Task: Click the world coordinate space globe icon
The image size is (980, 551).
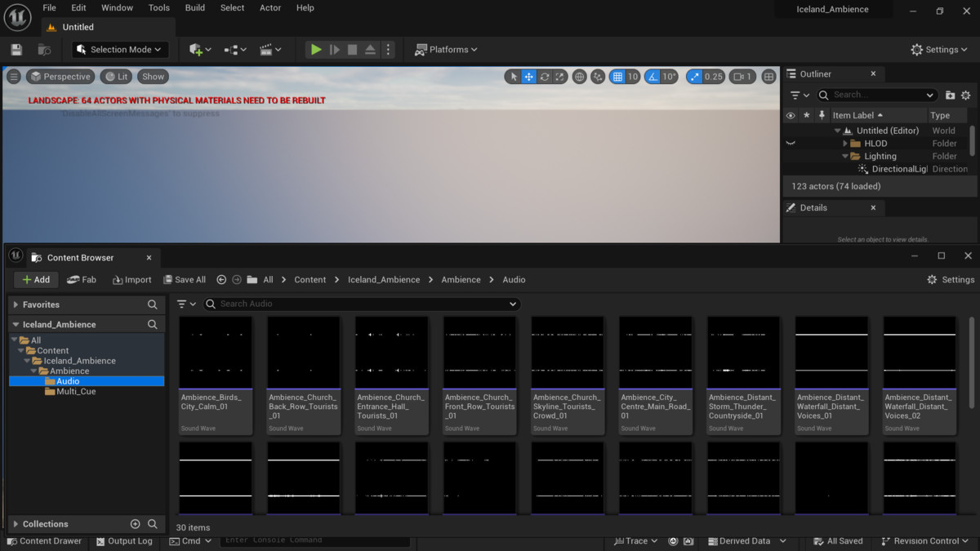Action: click(x=580, y=77)
